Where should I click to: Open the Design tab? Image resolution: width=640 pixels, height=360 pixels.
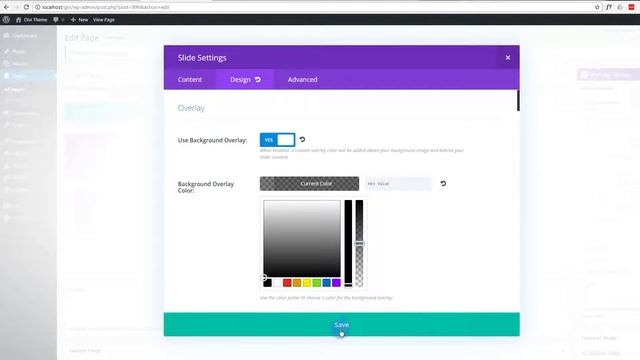(x=245, y=80)
